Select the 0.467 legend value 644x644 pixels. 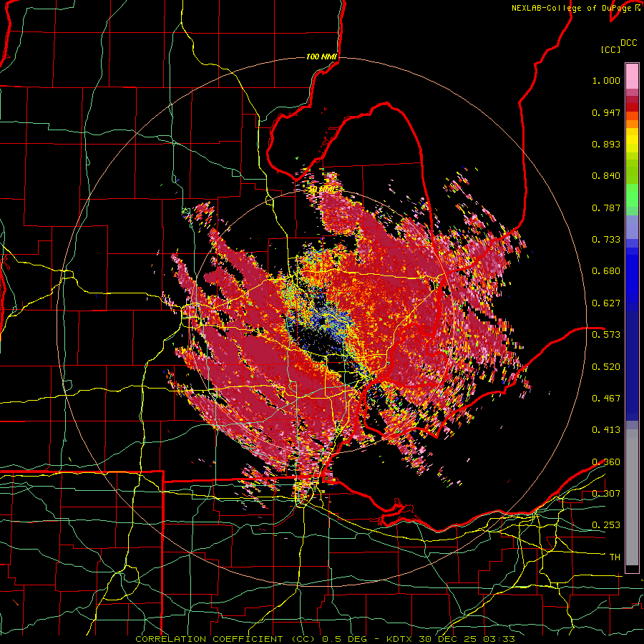coord(606,399)
